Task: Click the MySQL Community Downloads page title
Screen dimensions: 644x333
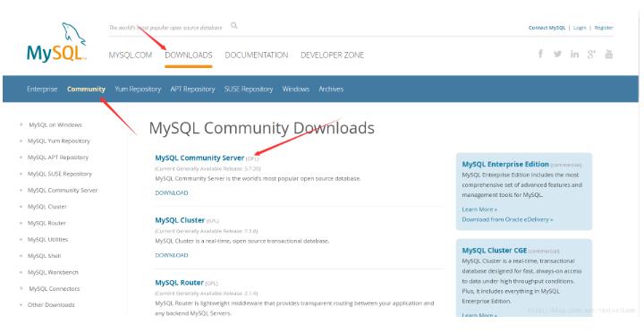Action: point(261,128)
